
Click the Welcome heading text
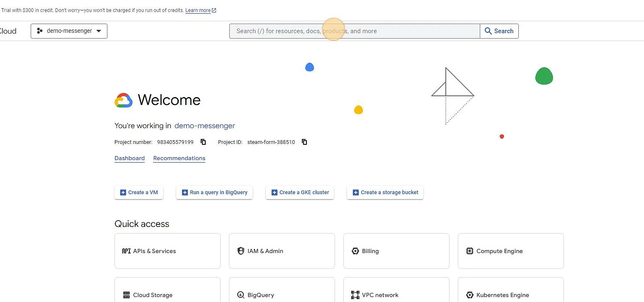pos(169,100)
